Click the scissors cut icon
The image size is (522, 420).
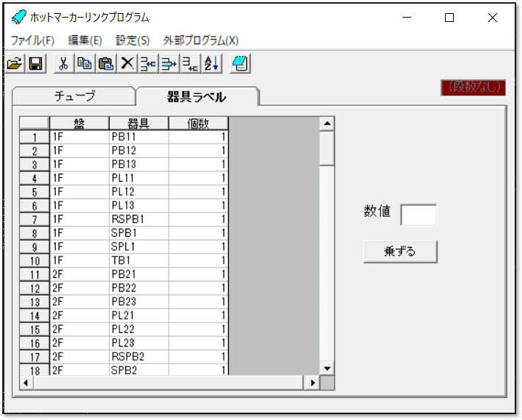(x=64, y=64)
